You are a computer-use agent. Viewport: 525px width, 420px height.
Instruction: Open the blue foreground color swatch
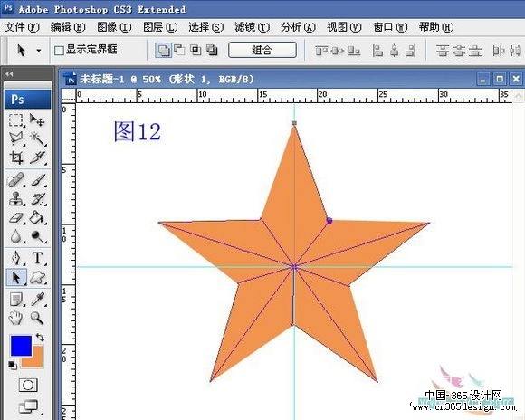click(x=21, y=346)
